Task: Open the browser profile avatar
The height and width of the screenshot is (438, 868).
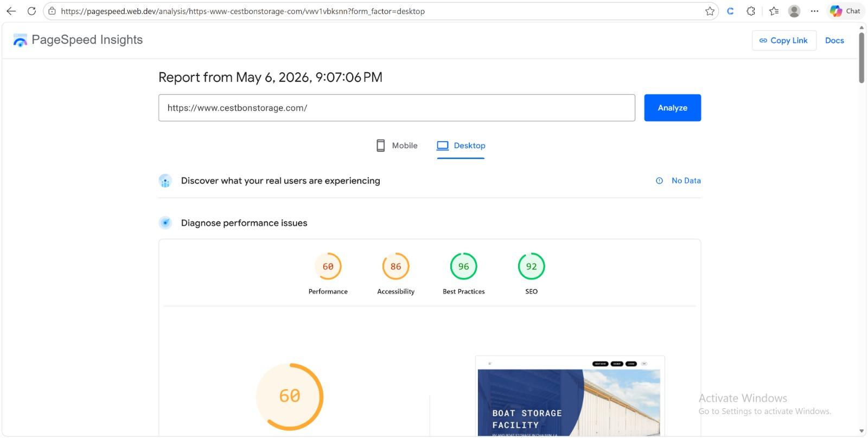Action: point(794,11)
